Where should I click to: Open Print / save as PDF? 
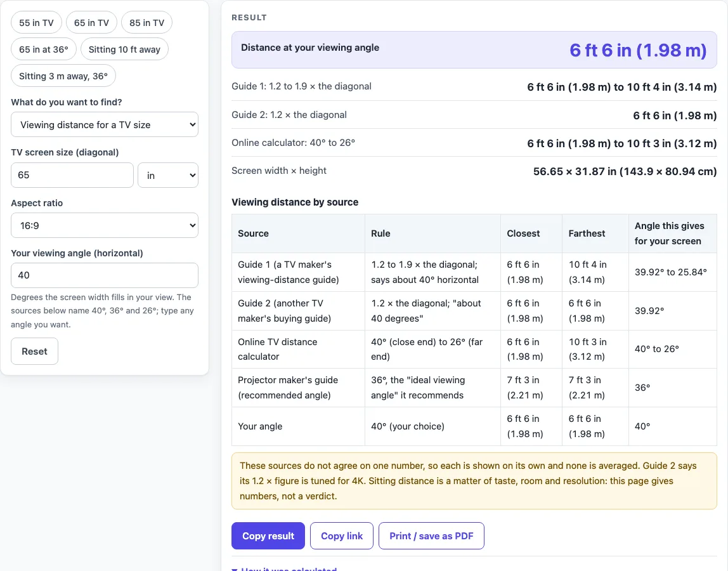point(431,535)
